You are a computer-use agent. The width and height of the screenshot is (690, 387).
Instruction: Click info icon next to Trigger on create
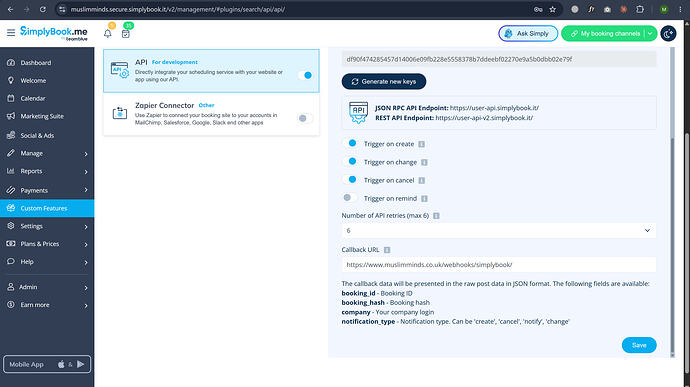tap(422, 144)
